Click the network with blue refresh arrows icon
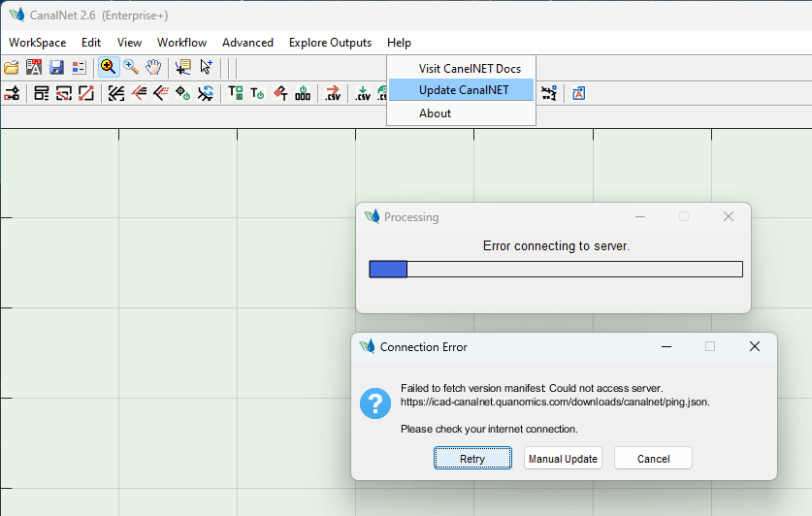 206,94
